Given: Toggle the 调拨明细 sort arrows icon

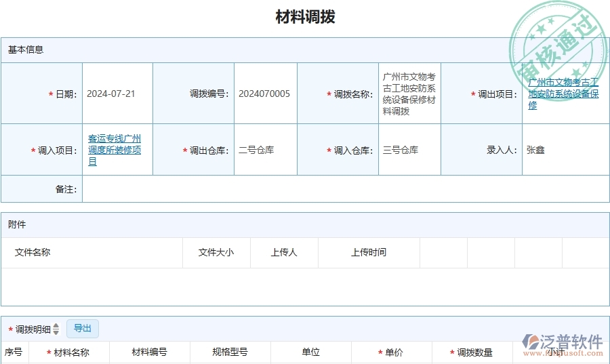Looking at the screenshot, I should tap(56, 329).
